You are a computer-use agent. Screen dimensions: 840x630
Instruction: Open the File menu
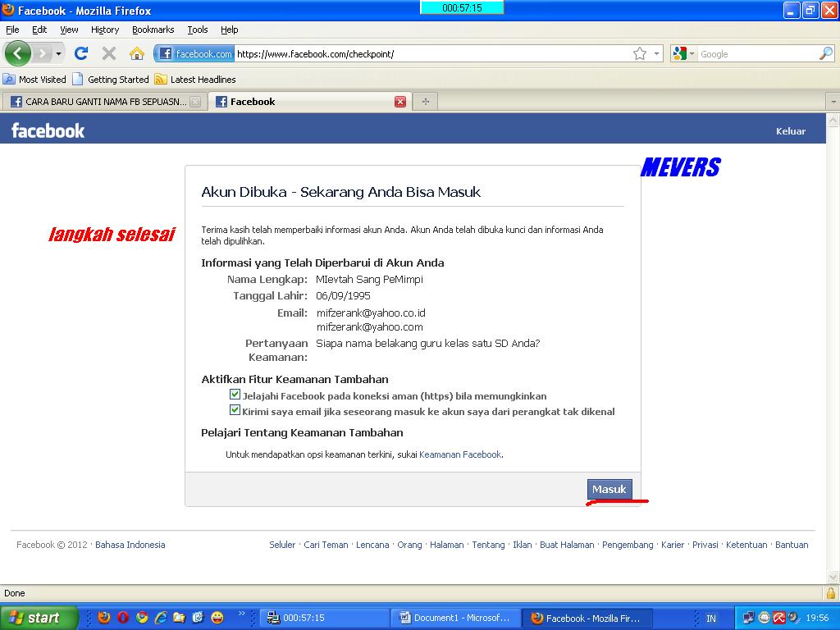tap(12, 30)
